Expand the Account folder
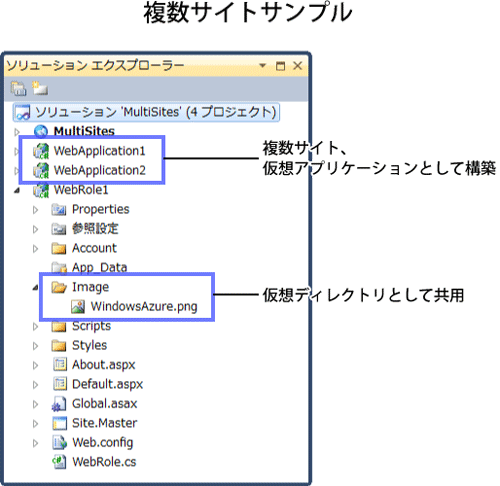The width and height of the screenshot is (500, 486). point(35,249)
